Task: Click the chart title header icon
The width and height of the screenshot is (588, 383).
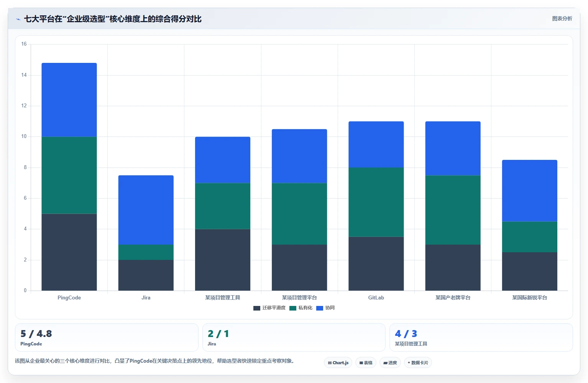Action: 18,19
